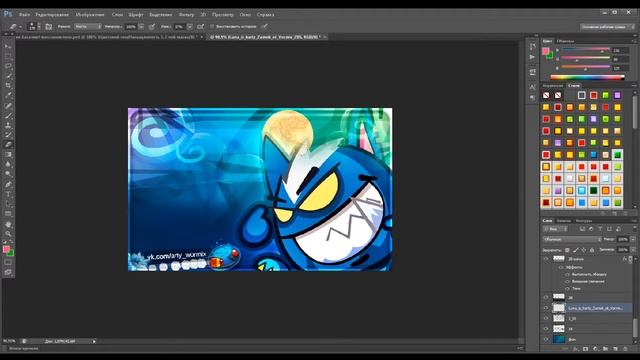Toggle visibility of 'Эффекты' group
The height and width of the screenshot is (360, 640).
tap(561, 267)
